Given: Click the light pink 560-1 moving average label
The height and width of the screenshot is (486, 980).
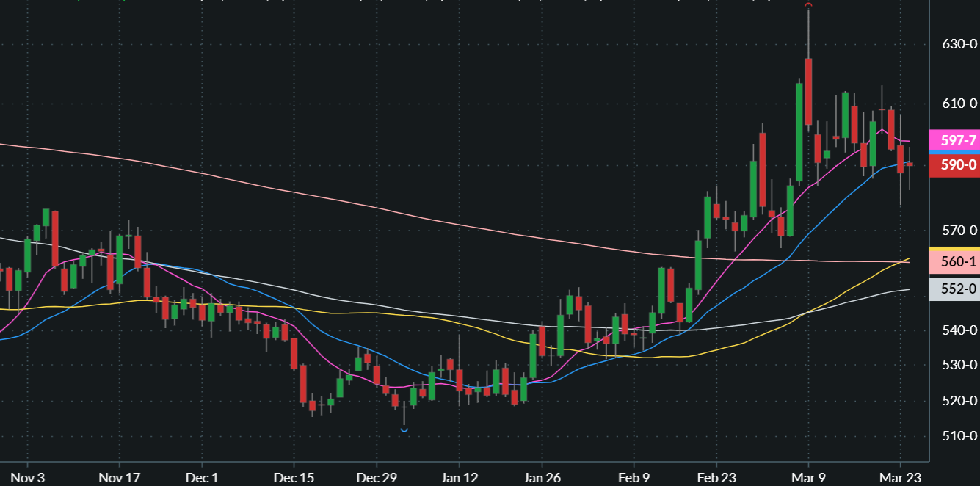Looking at the screenshot, I should click(954, 261).
